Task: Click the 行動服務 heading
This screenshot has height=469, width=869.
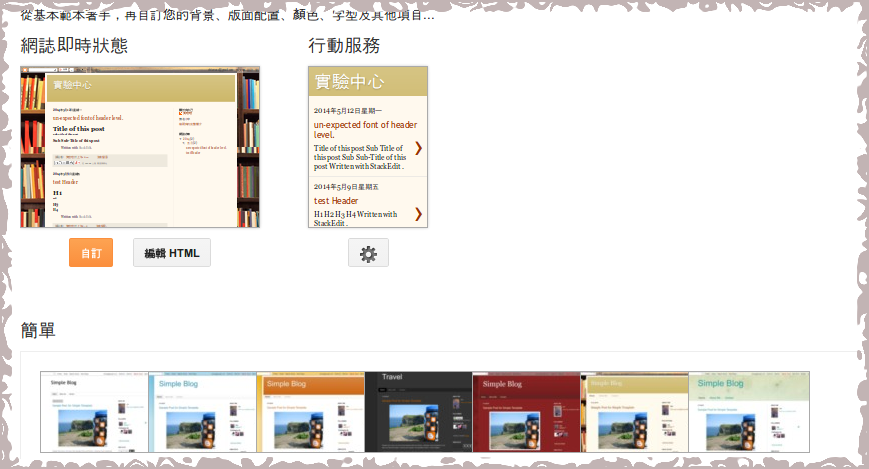Action: (344, 45)
